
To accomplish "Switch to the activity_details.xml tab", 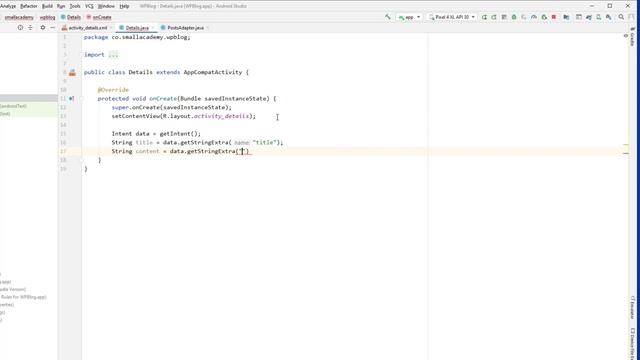I will click(x=87, y=28).
